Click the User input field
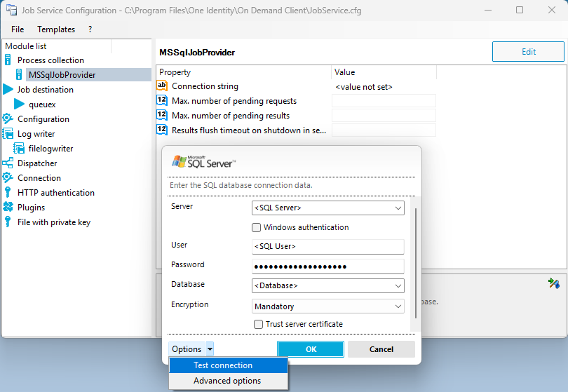This screenshot has height=392, width=568. point(328,247)
